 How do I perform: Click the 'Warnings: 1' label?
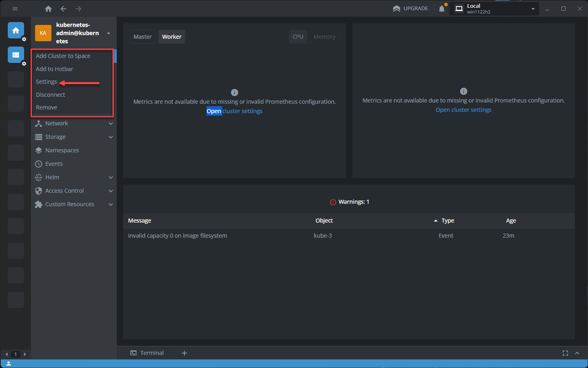354,202
